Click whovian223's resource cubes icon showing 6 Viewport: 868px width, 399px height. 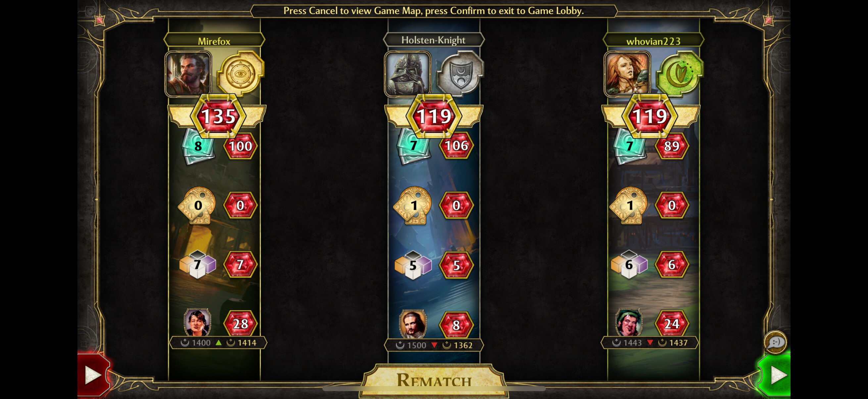tap(629, 265)
